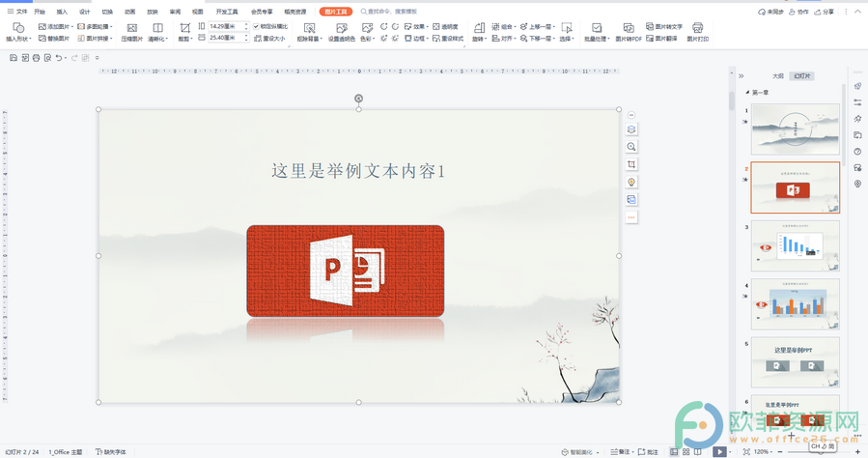Click the Reset Size (重设大小) button
Viewport: 868px width, 458px height.
(269, 39)
